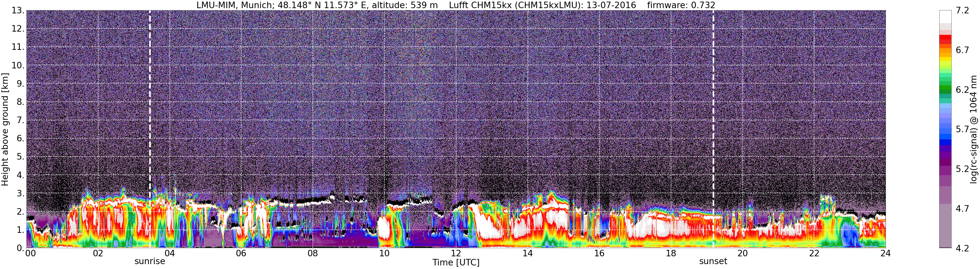The image size is (980, 269).
Task: Click the x-axis tick label '16'
Action: pyautogui.click(x=599, y=253)
